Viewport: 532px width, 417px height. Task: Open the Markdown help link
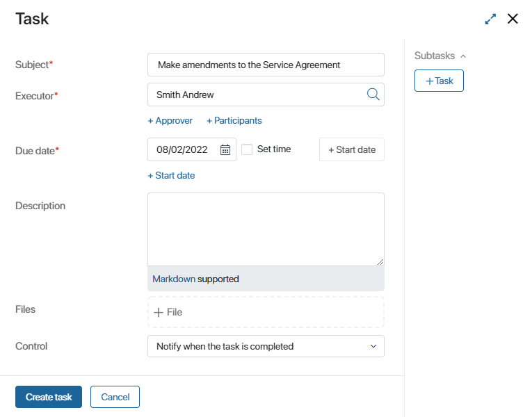(x=174, y=279)
